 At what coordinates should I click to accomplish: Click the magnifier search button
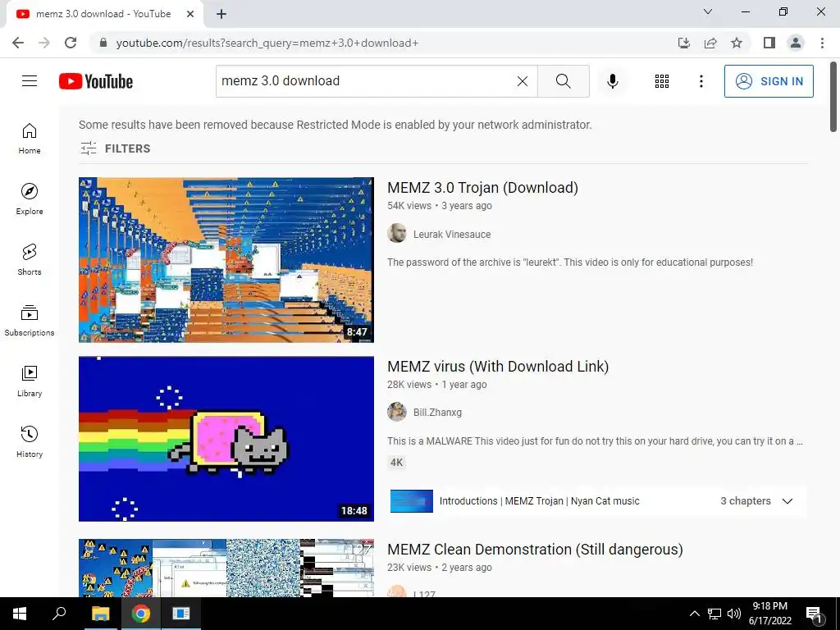pyautogui.click(x=563, y=81)
